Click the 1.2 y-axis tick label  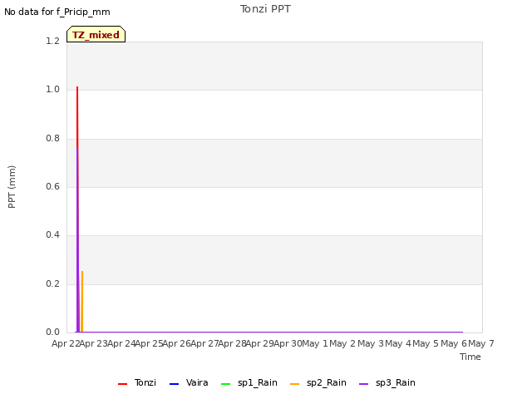tap(52, 41)
